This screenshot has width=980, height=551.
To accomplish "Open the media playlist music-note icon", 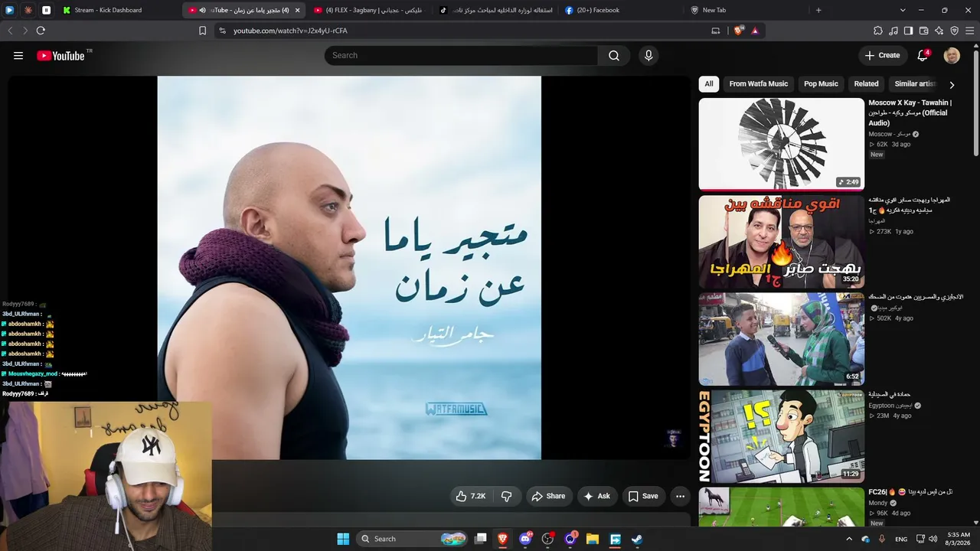I will (893, 31).
